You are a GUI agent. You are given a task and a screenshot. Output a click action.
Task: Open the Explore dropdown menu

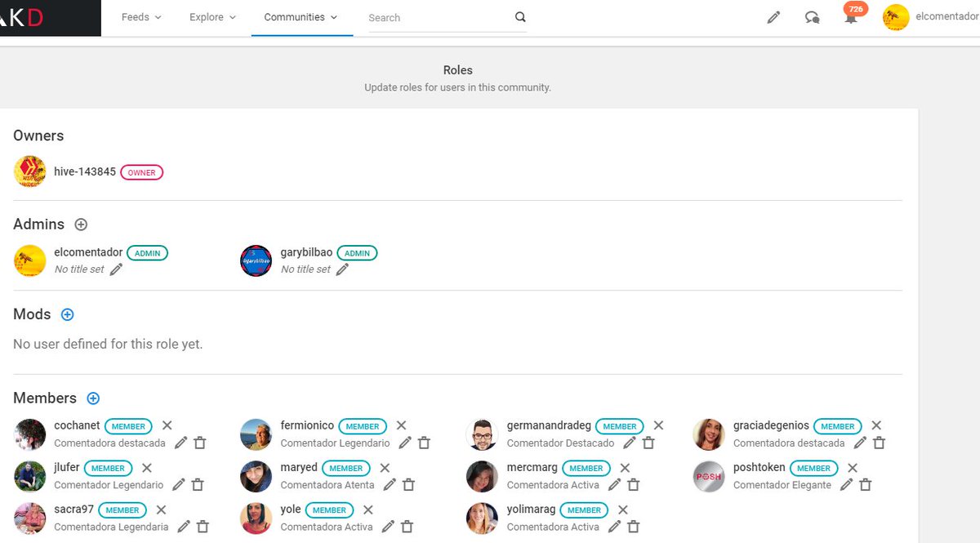coord(212,17)
